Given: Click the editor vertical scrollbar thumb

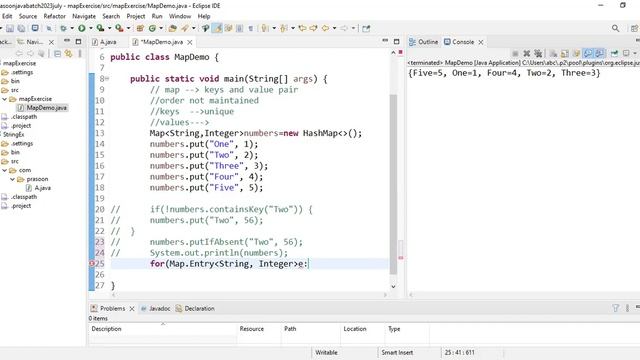Looking at the screenshot, I should click(393, 184).
